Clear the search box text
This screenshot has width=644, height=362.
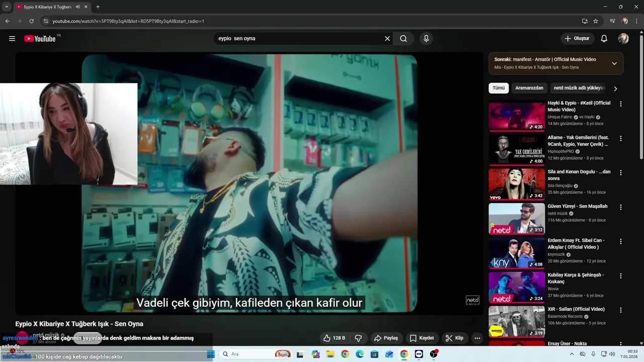click(x=387, y=39)
